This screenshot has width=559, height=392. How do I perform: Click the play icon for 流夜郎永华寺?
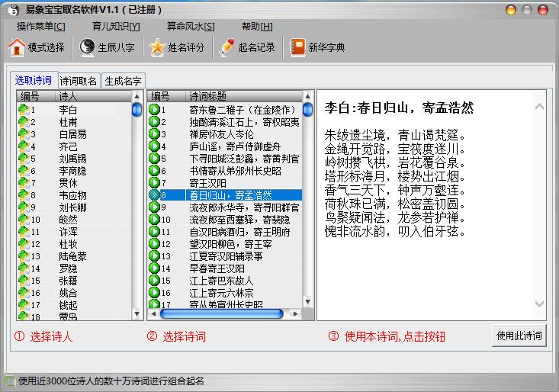point(154,207)
